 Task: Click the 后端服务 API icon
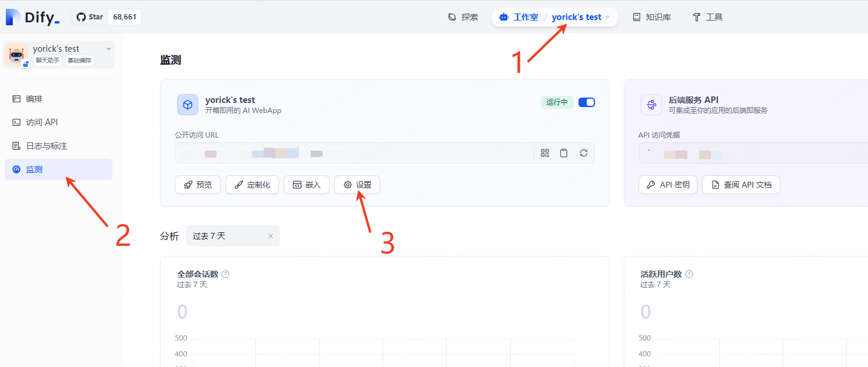(x=651, y=105)
